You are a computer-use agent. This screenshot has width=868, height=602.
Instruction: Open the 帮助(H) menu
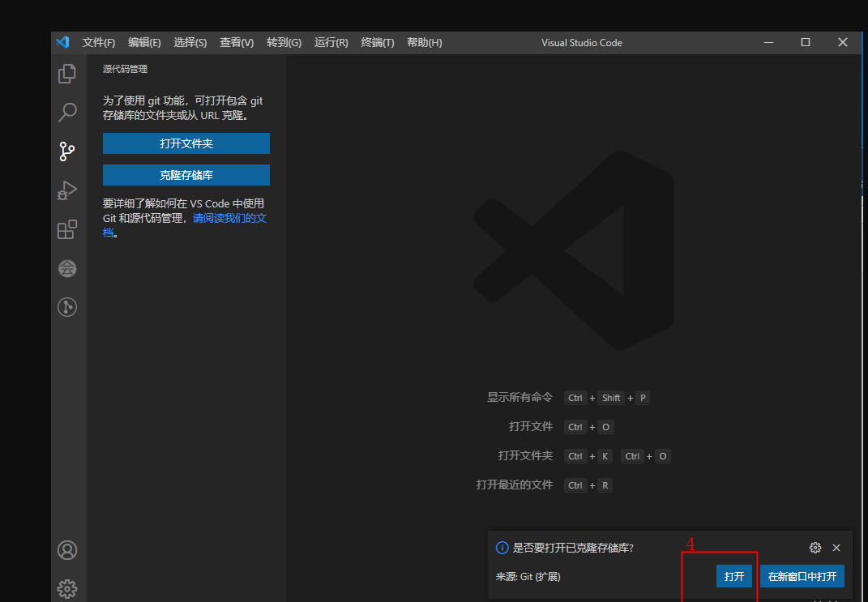(x=425, y=43)
